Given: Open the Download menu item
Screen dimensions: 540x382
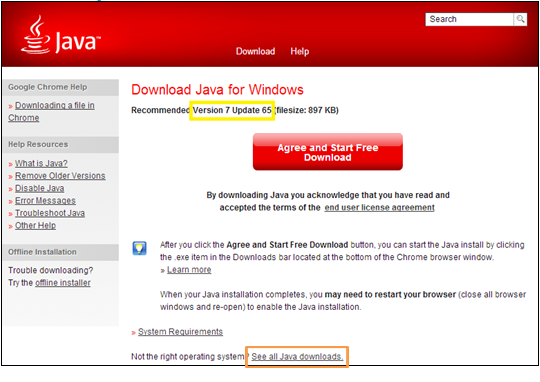Looking at the screenshot, I should click(255, 51).
